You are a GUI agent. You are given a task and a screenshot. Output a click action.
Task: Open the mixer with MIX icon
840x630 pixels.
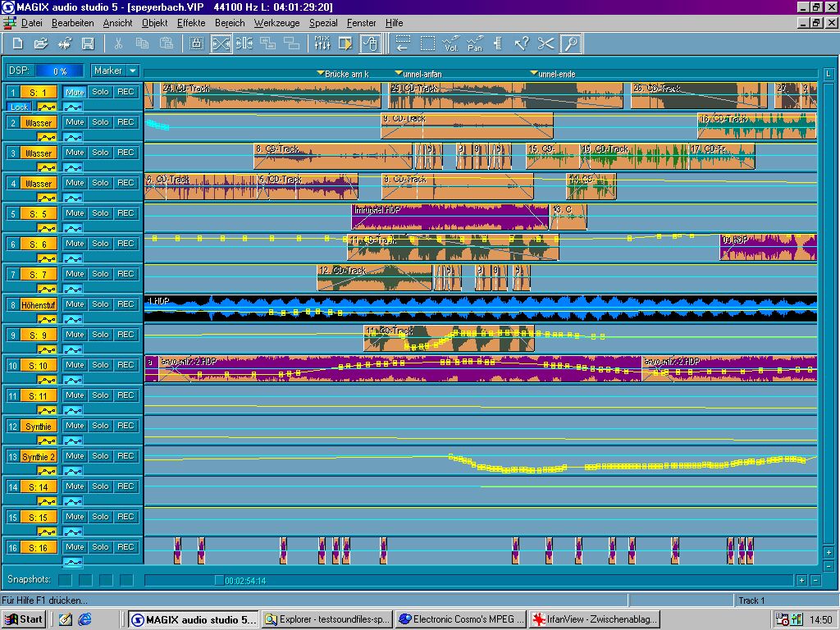pos(322,44)
